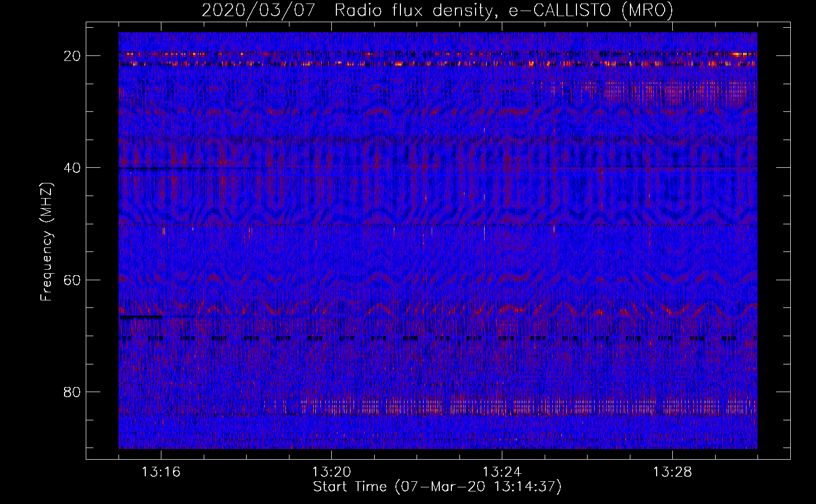Click the '80' frequency tick label
Screen dimensions: 816x504
tap(72, 392)
